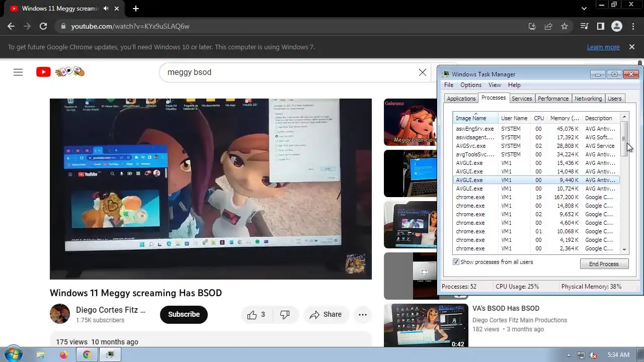
Task: Open Task Manager File menu
Action: [x=449, y=85]
